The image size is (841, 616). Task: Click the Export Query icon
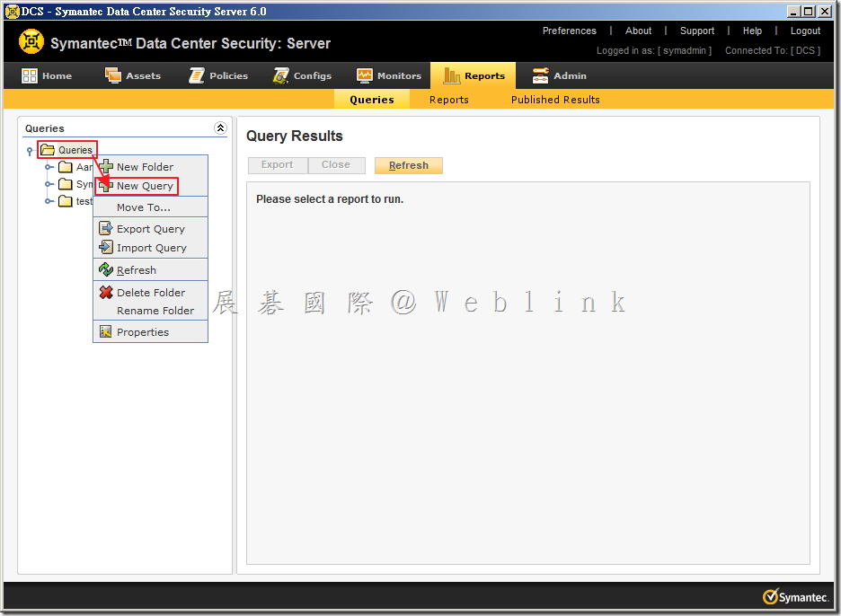pos(106,228)
